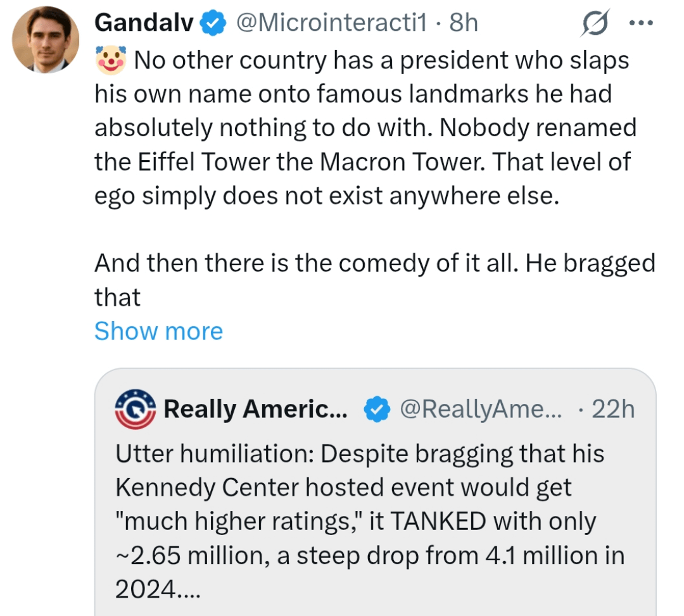Click the Grok slashed-circle icon

coord(594,25)
